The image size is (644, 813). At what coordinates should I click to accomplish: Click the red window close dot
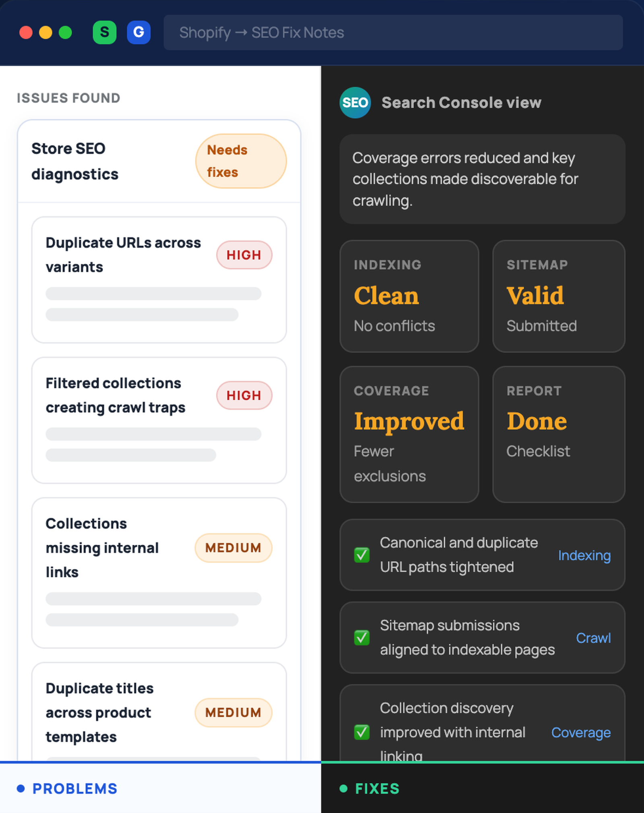point(26,32)
